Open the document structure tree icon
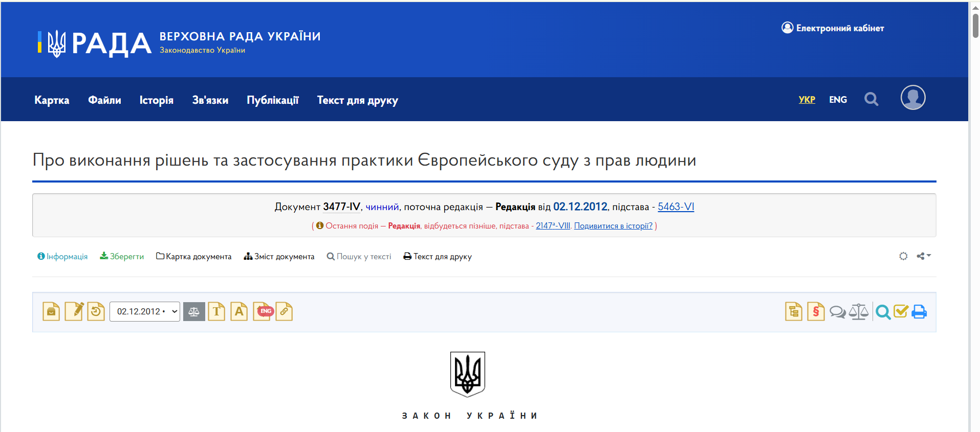Viewport: 980px width, 432px height. (794, 311)
